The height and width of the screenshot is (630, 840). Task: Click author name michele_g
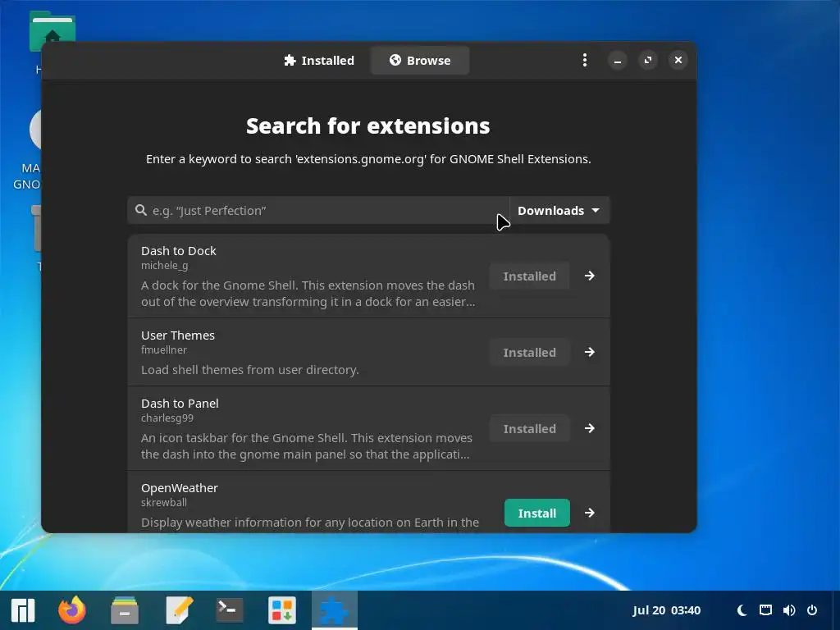pos(164,266)
